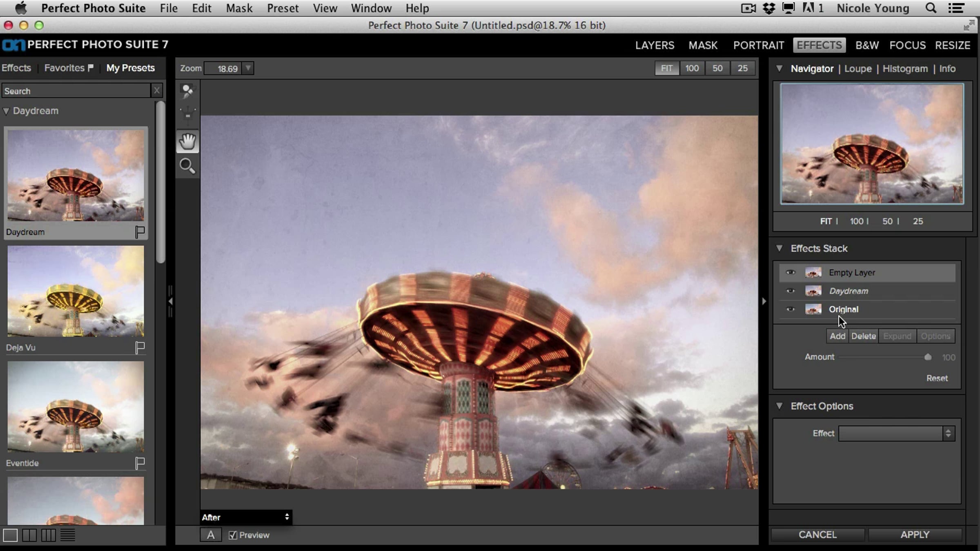Switch to the MASK module
980x551 pixels.
pyautogui.click(x=703, y=45)
